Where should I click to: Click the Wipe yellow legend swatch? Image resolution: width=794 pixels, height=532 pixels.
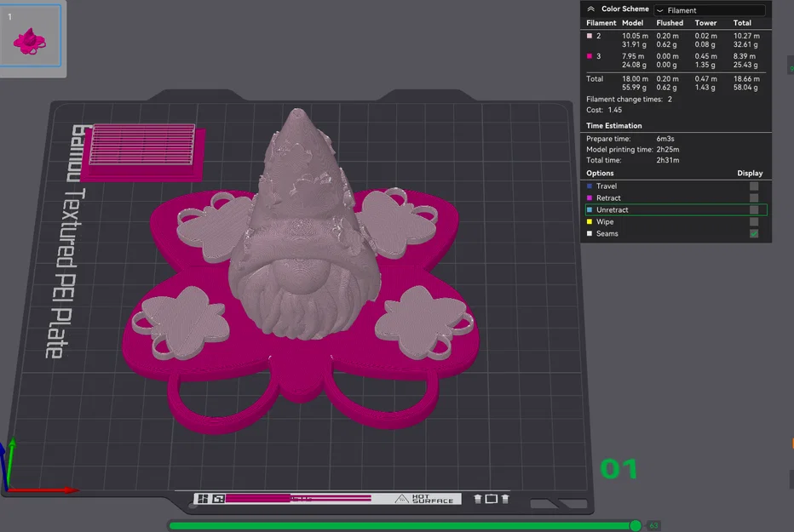tap(589, 221)
